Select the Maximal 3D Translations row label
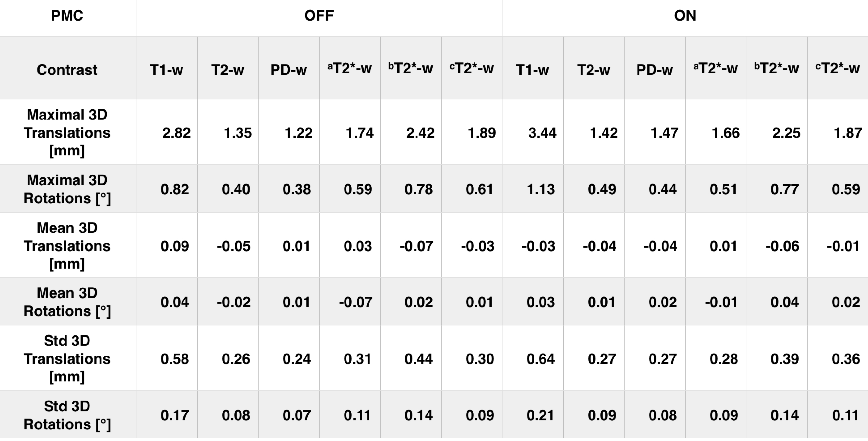This screenshot has height=441, width=868. point(67,133)
